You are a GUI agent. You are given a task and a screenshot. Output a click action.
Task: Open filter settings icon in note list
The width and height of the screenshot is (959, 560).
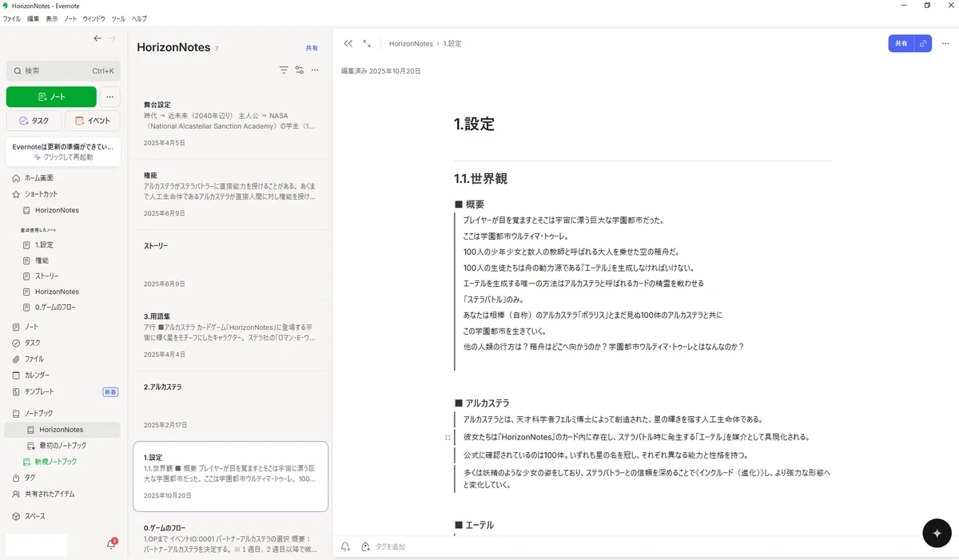pyautogui.click(x=300, y=70)
